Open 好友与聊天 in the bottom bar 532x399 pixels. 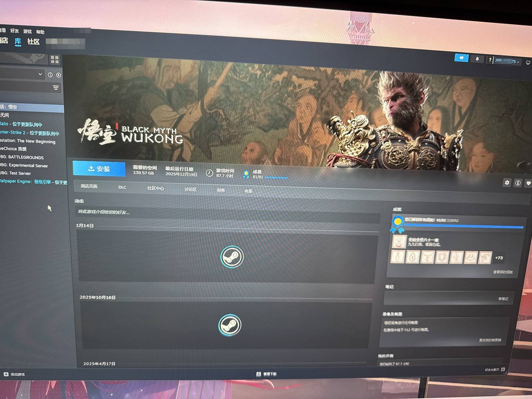[x=492, y=369]
